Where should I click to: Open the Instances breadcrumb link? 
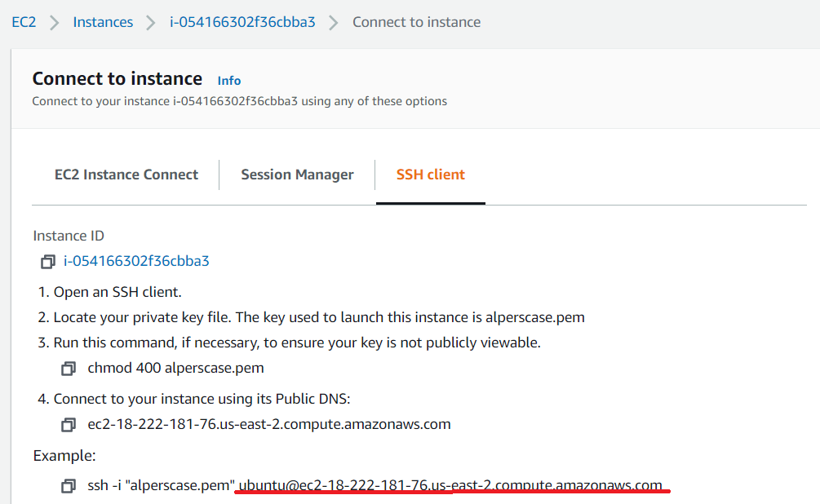point(103,22)
